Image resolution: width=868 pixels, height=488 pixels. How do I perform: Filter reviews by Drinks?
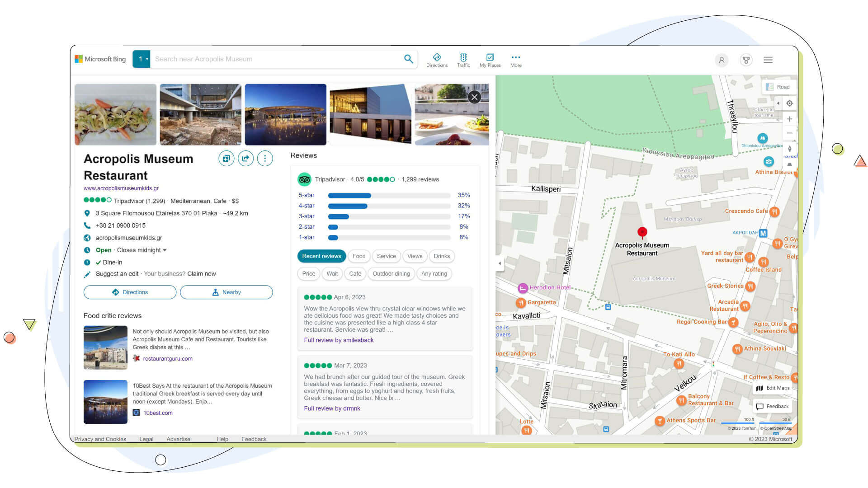pyautogui.click(x=442, y=256)
